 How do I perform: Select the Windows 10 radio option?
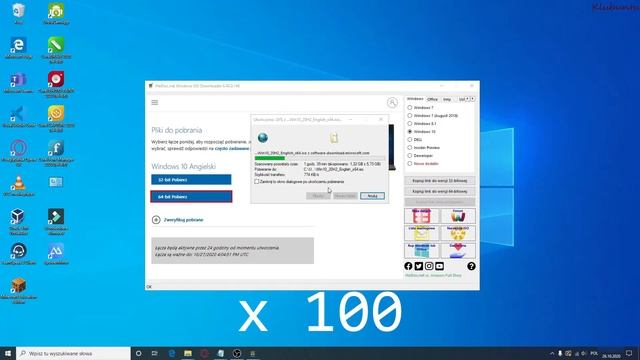click(409, 131)
